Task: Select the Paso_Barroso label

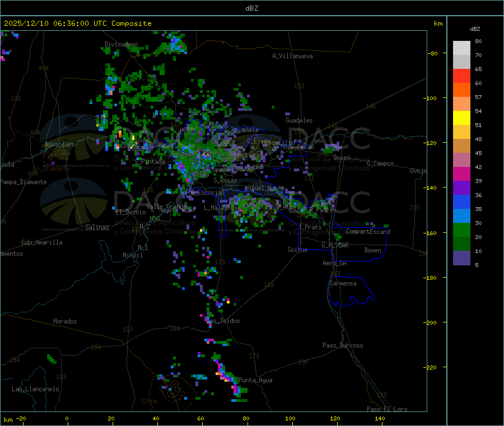Action: click(343, 345)
